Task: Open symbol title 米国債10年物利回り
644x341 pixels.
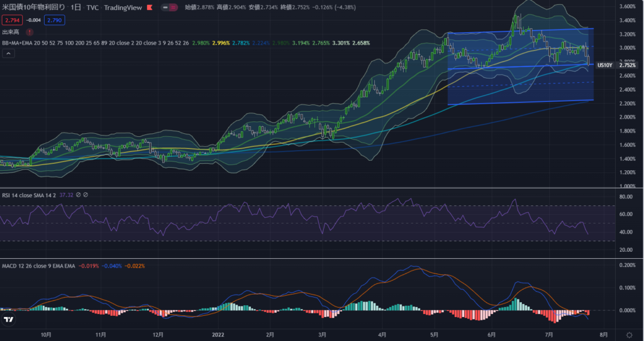Action: coord(33,8)
